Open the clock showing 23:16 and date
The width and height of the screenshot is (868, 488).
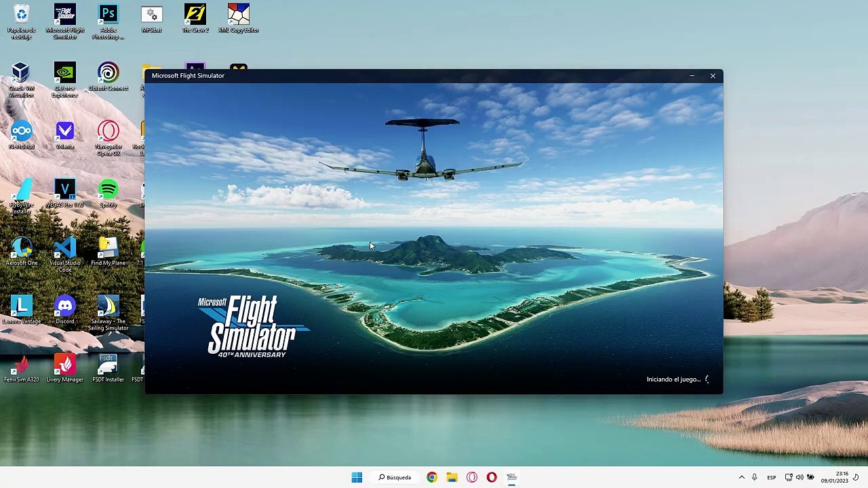tap(834, 477)
